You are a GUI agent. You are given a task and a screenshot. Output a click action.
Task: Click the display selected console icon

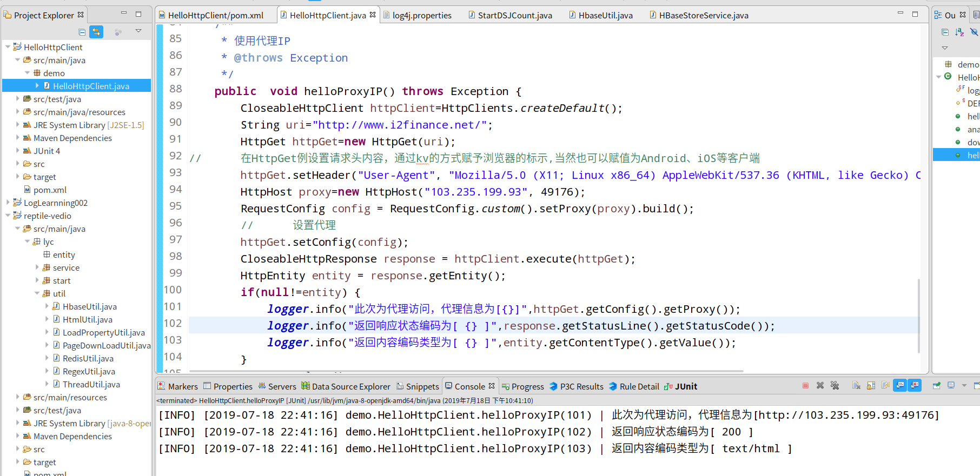[x=951, y=386]
